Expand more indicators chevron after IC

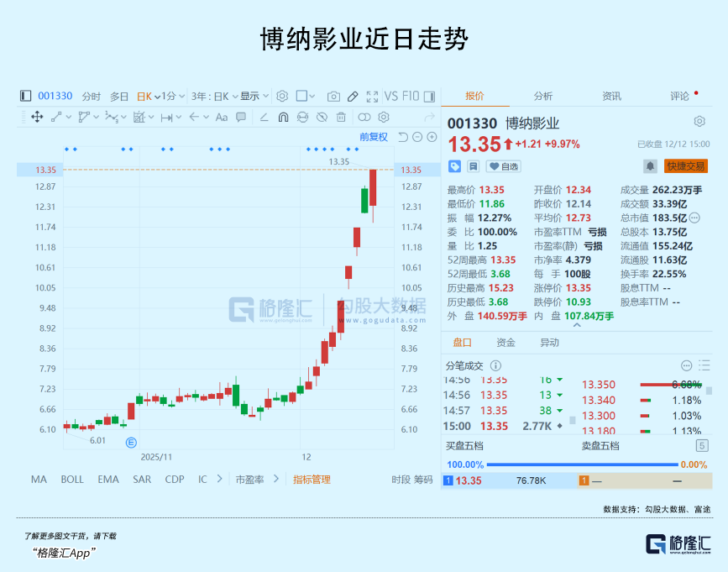[220, 479]
